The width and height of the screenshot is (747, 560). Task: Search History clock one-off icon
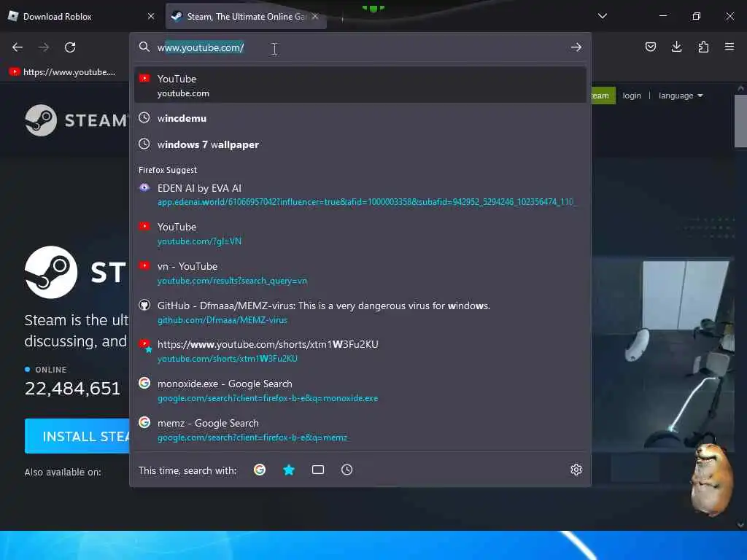pyautogui.click(x=347, y=470)
